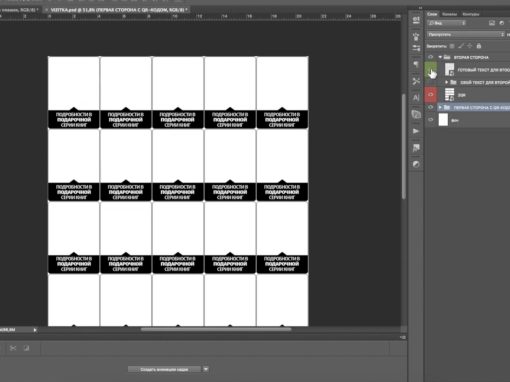Switch to the Paths tab

471,14
